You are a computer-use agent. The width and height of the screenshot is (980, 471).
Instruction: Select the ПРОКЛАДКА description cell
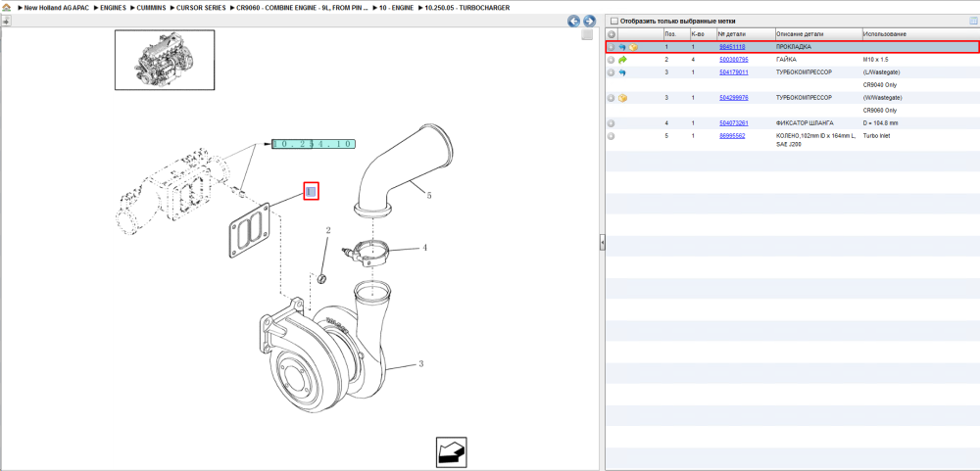click(794, 47)
